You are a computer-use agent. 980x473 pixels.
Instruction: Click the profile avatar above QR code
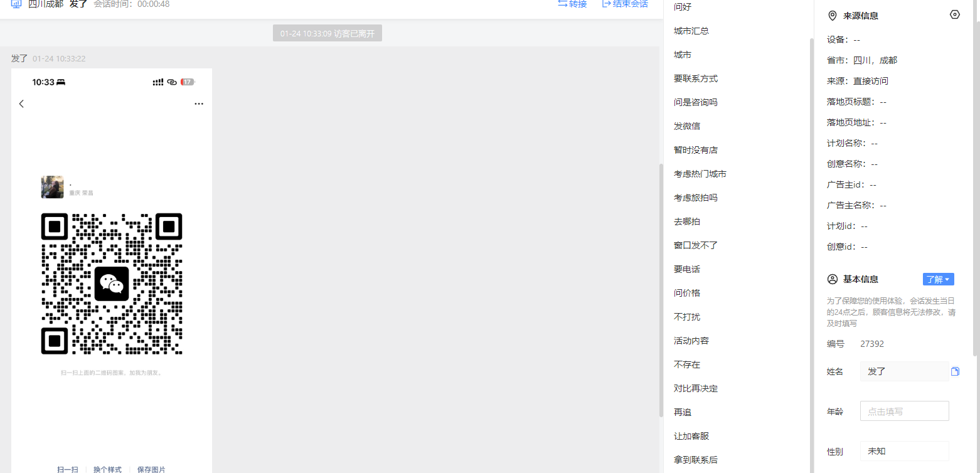(52, 187)
